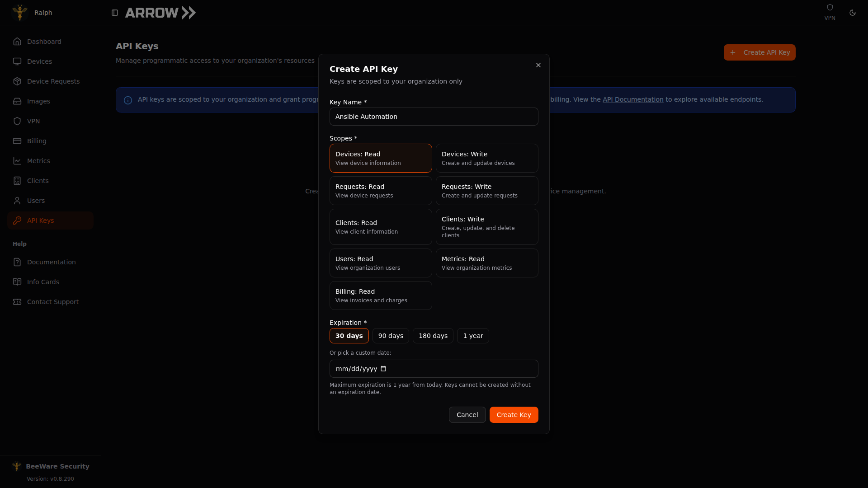This screenshot has width=868, height=488.
Task: Open the Documentation help link
Action: [x=50, y=262]
